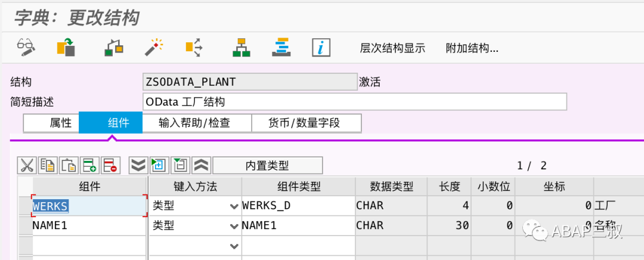644x260 pixels.
Task: Open typing method dropdown for NAME1 row
Action: click(x=234, y=226)
